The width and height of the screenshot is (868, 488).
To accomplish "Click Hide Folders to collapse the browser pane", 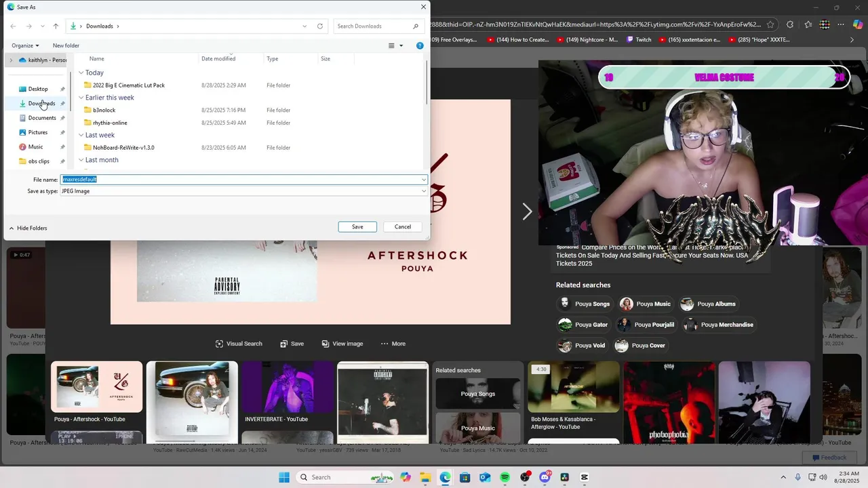I will click(28, 228).
